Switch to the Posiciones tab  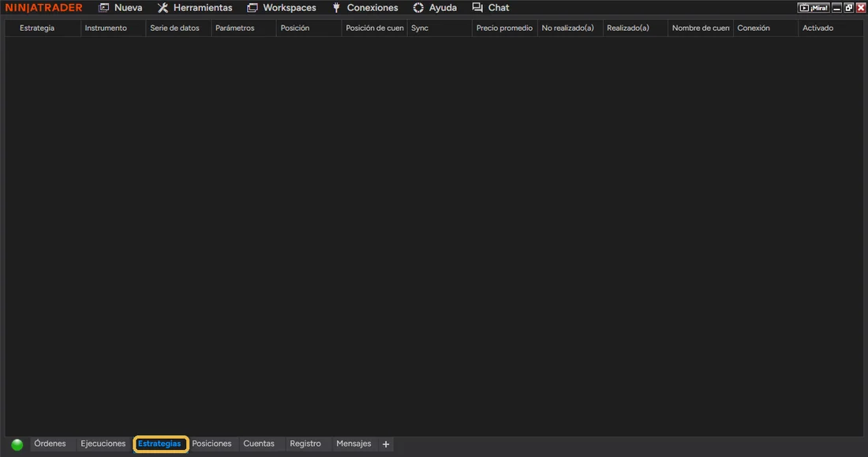coord(211,444)
